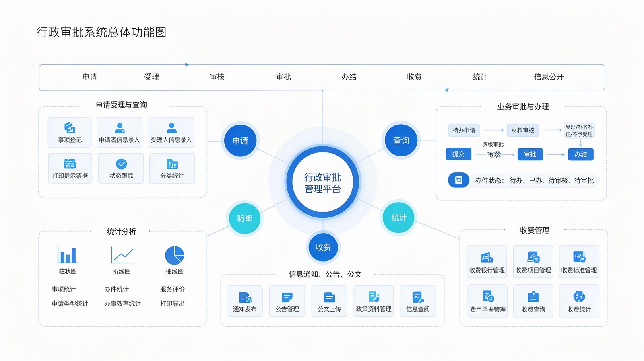The height and width of the screenshot is (361, 644).
Task: Click the 受理人信息录入 card icon
Action: coord(171,128)
